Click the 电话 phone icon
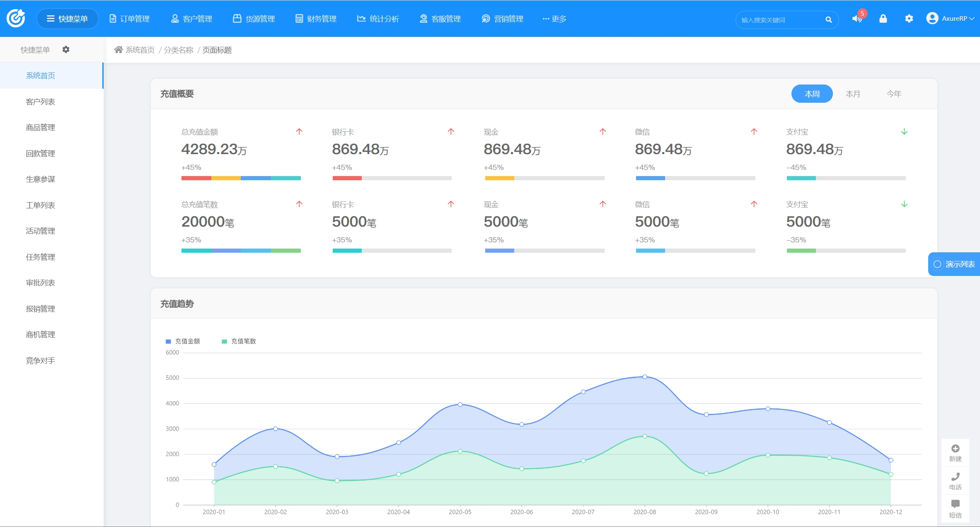This screenshot has width=980, height=527. coord(955,477)
